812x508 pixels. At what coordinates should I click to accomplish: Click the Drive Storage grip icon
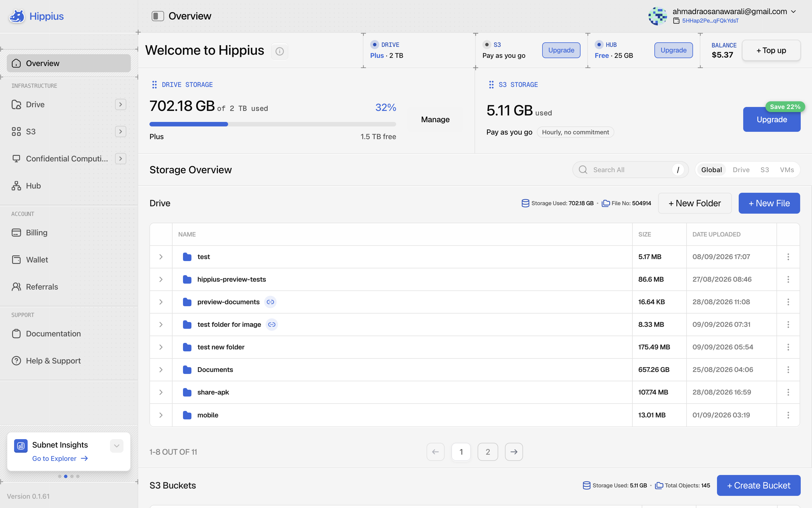[x=154, y=85]
